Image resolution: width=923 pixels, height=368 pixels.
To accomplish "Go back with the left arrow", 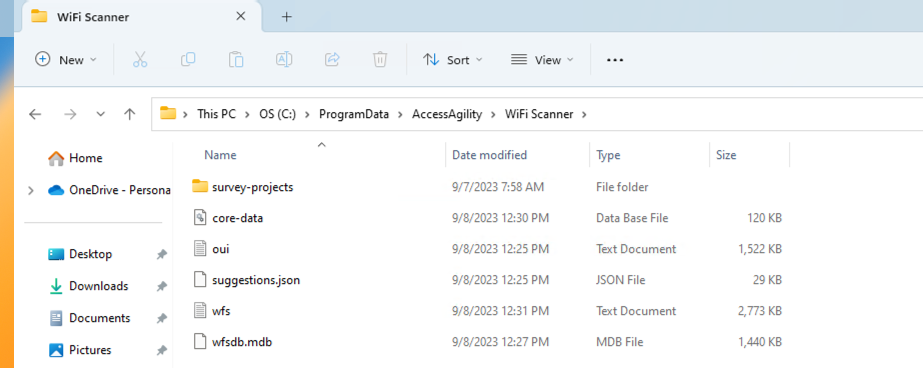I will [x=35, y=114].
